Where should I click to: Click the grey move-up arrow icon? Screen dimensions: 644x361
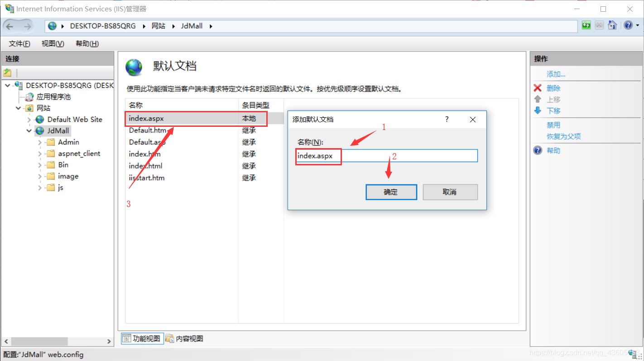coord(538,99)
